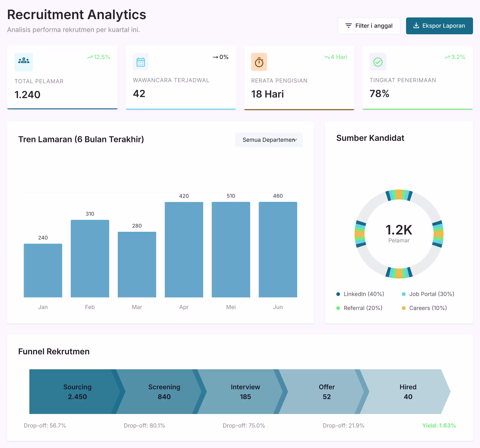This screenshot has width=480, height=448.
Task: Click the 1.240 total applicants value
Action: [27, 95]
